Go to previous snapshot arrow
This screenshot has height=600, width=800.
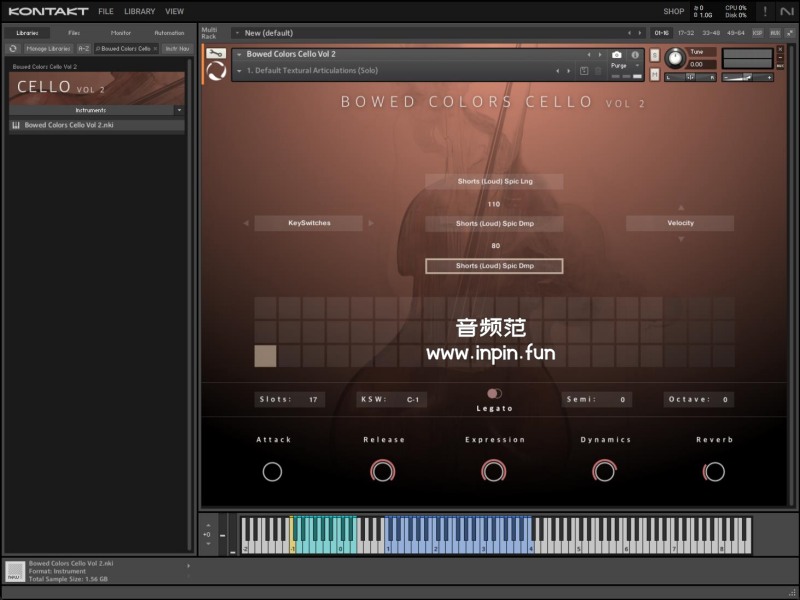557,71
